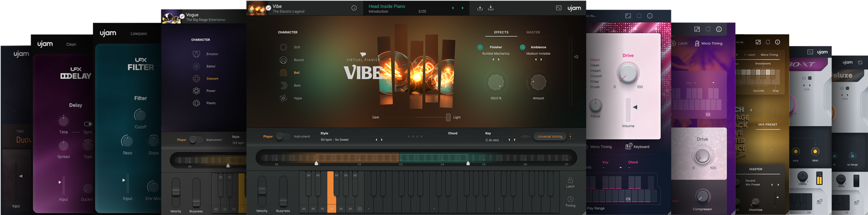The width and height of the screenshot is (868, 215).
Task: Click the Busyness slider in Vibe
Action: coord(283,191)
